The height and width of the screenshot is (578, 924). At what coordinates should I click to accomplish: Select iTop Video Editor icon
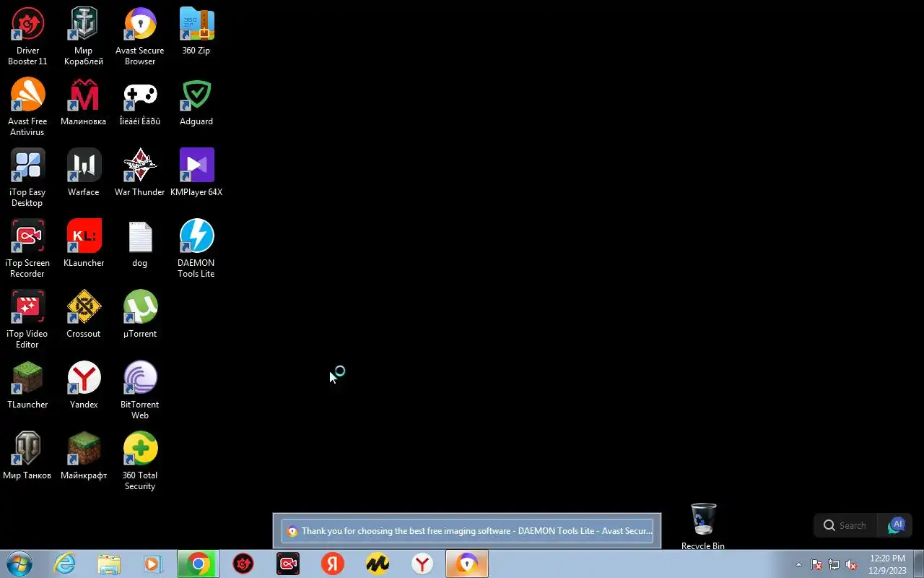(x=27, y=319)
